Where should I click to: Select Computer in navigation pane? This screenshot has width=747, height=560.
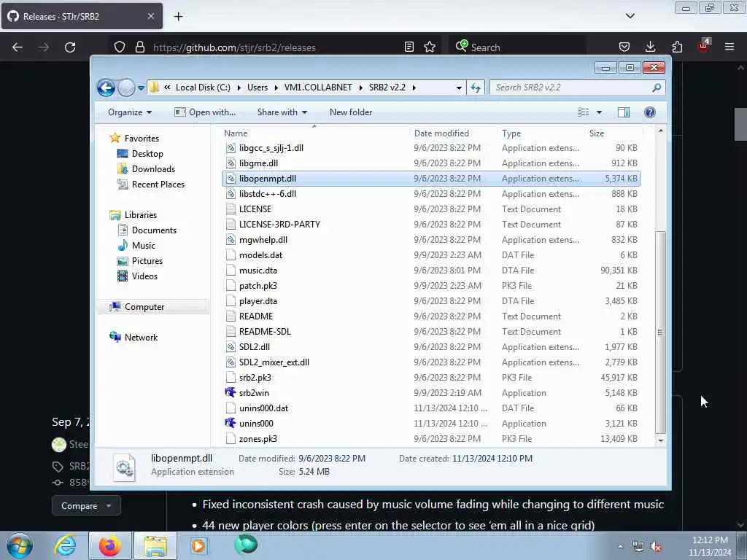tap(144, 307)
